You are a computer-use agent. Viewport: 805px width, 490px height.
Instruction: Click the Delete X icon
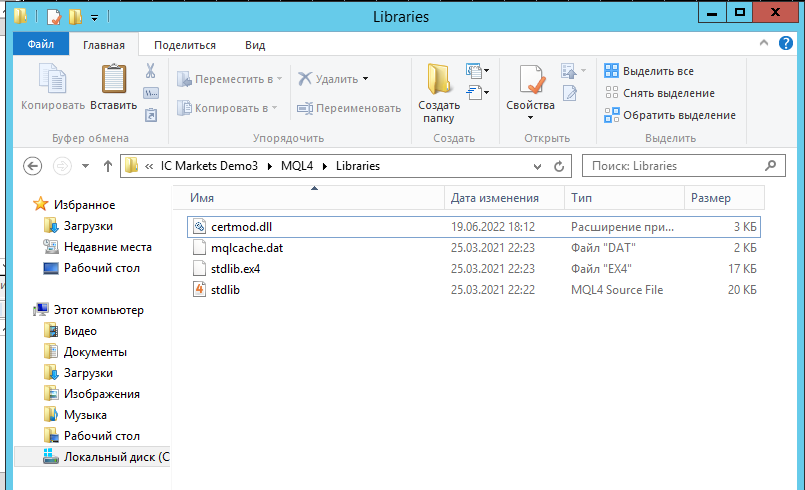pyautogui.click(x=305, y=79)
